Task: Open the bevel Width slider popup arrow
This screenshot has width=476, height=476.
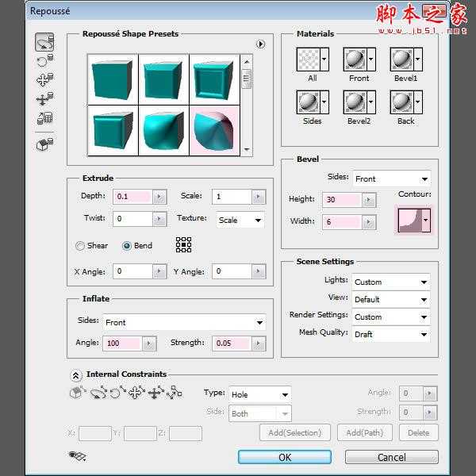Action: (369, 222)
